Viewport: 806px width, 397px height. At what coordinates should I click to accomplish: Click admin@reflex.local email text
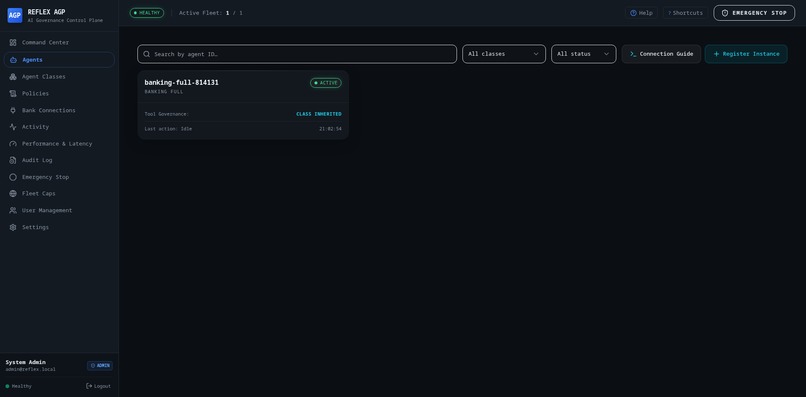30,369
